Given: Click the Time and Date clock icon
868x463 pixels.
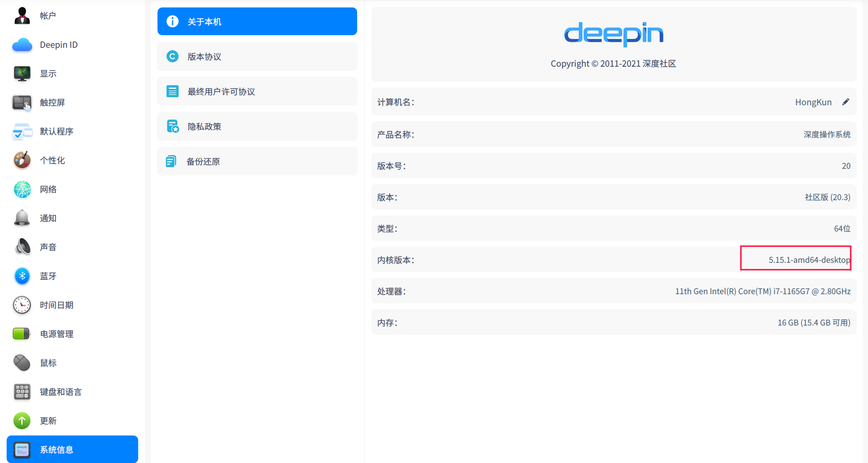Looking at the screenshot, I should pyautogui.click(x=22, y=305).
